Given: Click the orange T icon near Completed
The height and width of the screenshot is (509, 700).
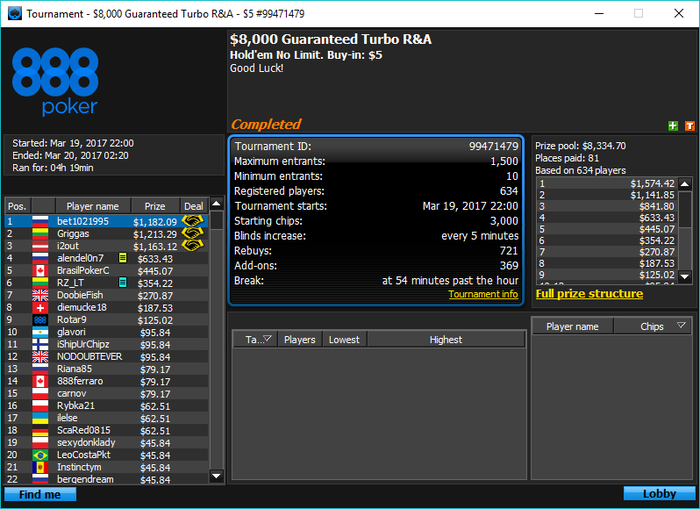Looking at the screenshot, I should point(689,126).
